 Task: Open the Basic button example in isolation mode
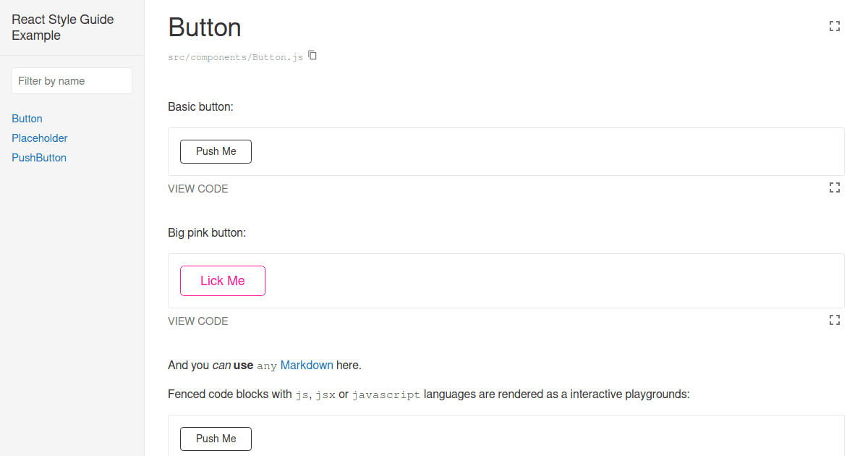pos(834,187)
